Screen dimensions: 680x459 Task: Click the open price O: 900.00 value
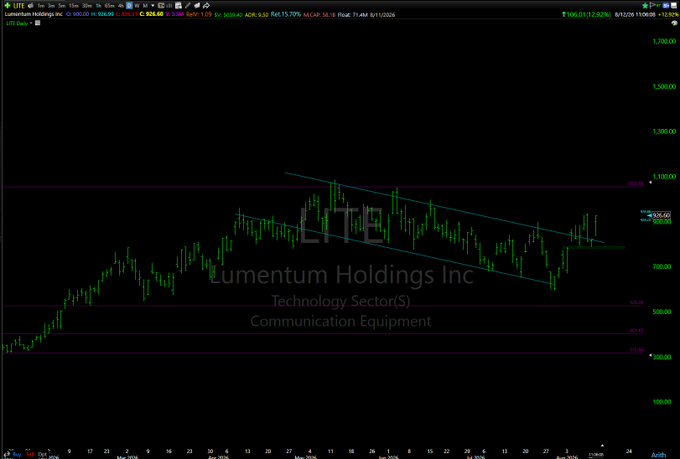77,14
